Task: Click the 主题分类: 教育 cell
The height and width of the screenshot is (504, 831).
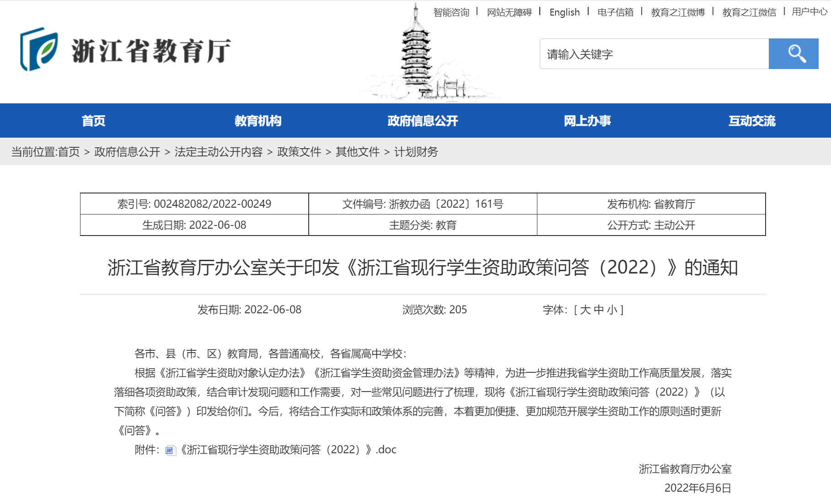Action: pyautogui.click(x=423, y=225)
